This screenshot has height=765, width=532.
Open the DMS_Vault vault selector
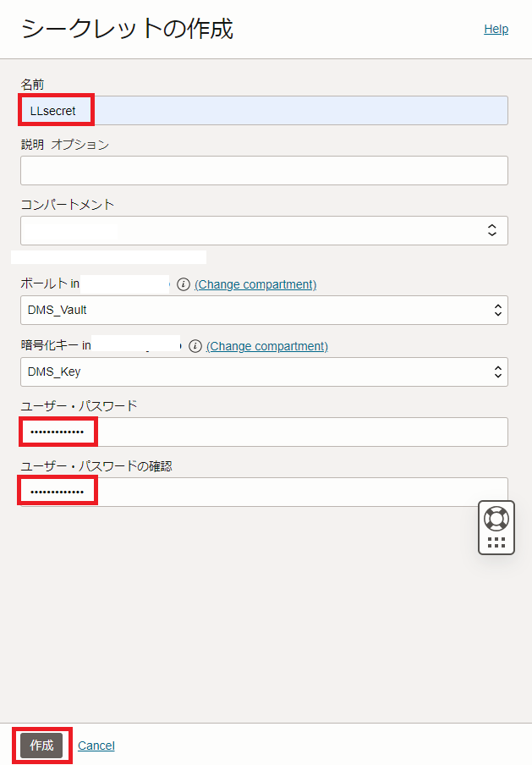click(264, 310)
